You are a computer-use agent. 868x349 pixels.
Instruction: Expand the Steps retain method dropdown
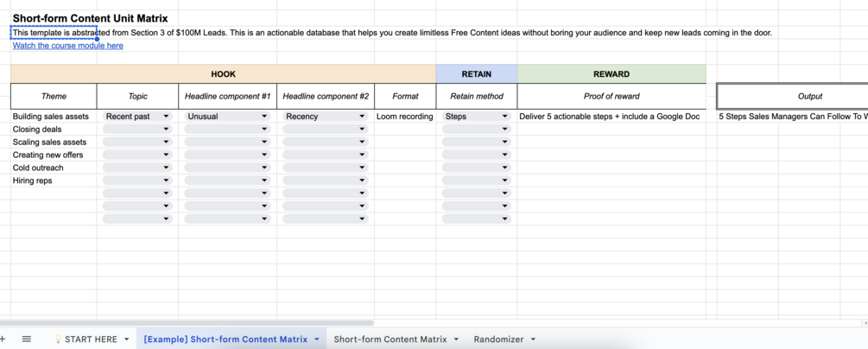pyautogui.click(x=505, y=117)
